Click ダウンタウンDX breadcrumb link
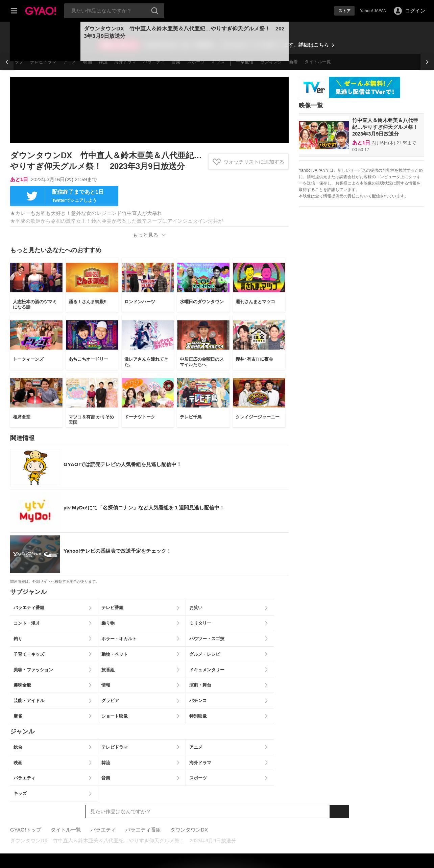Image resolution: width=434 pixels, height=868 pixels. coord(189,830)
